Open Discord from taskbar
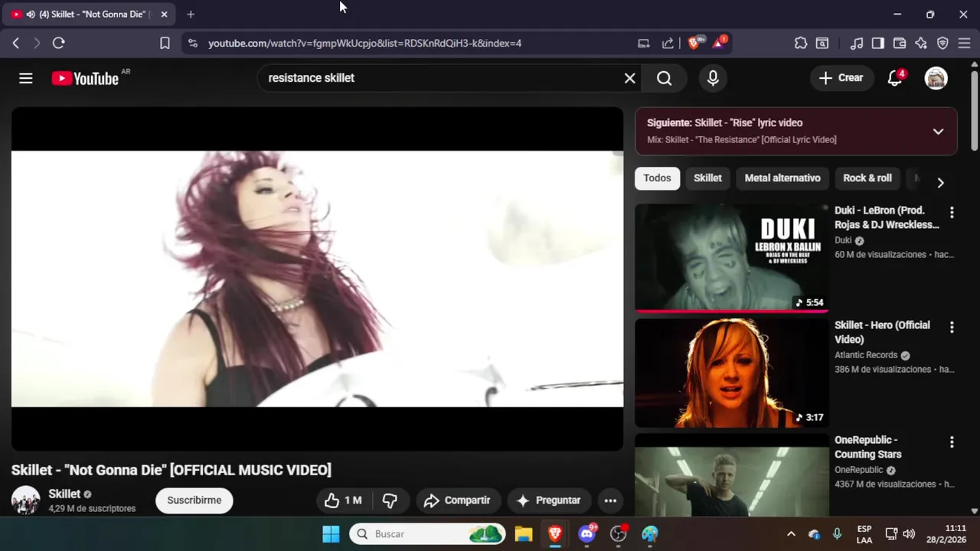The height and width of the screenshot is (551, 980). [x=587, y=534]
